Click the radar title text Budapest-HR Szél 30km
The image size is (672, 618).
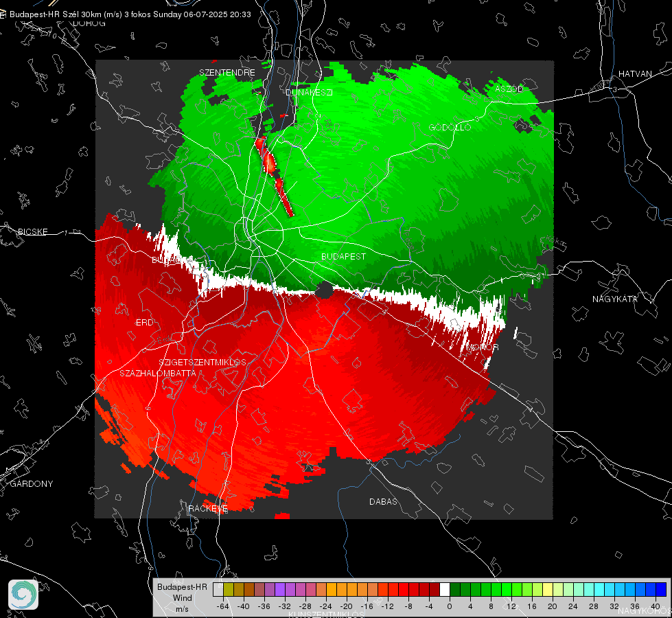(x=55, y=14)
